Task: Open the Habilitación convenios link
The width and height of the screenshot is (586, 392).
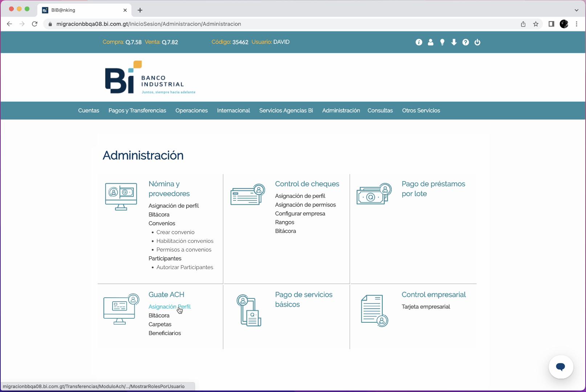Action: (185, 241)
